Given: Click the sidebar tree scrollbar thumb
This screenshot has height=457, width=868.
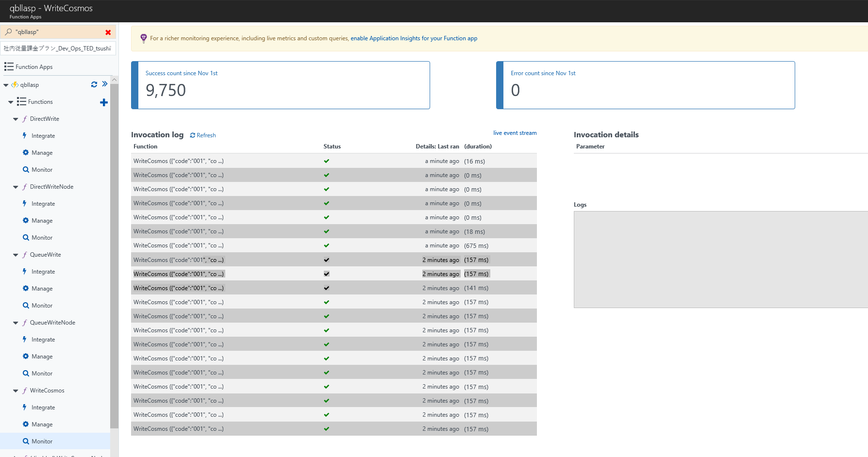Looking at the screenshot, I should [x=115, y=256].
